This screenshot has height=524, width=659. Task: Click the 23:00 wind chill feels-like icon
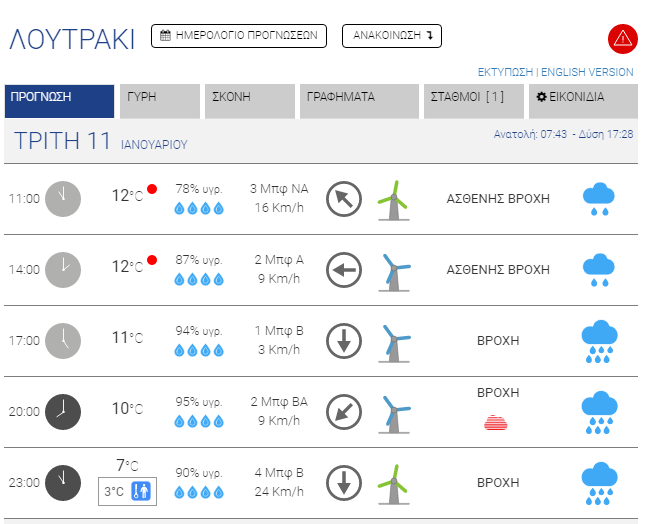tap(141, 491)
